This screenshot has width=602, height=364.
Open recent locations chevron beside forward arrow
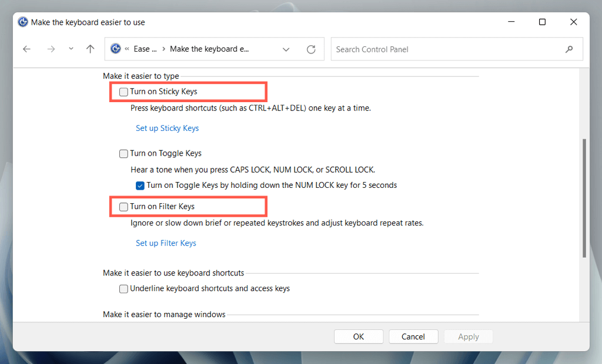point(71,49)
